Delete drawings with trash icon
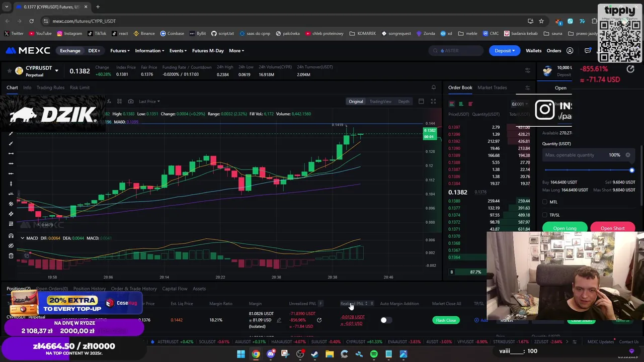 [x=11, y=256]
